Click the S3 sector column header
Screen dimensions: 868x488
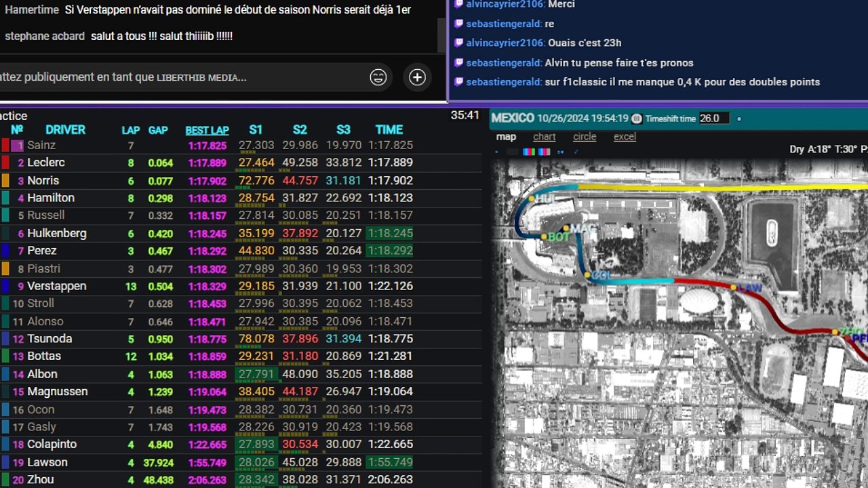[x=343, y=129]
